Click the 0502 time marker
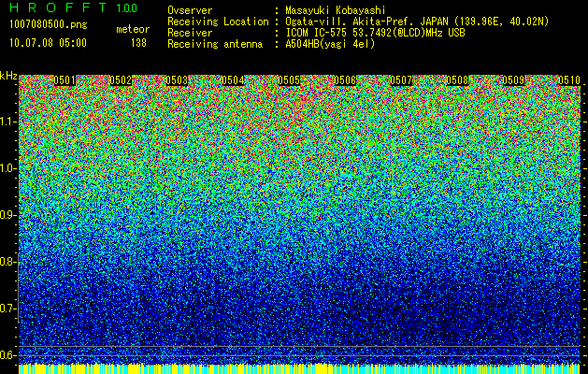Image resolution: width=588 pixels, height=374 pixels. [121, 80]
